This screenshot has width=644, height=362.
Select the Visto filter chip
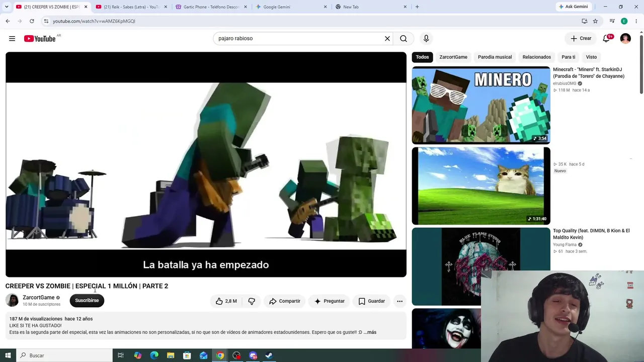click(591, 57)
